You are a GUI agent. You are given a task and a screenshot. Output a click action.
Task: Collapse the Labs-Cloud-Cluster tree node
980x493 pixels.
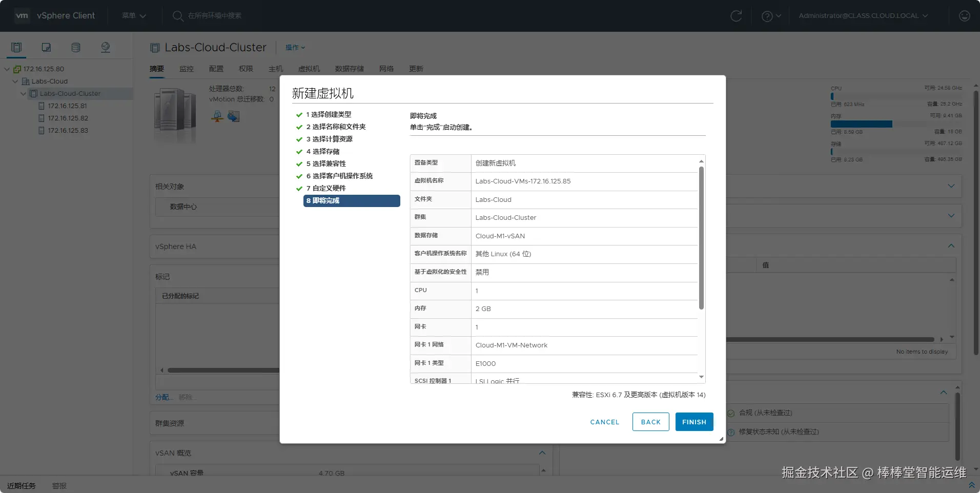24,94
